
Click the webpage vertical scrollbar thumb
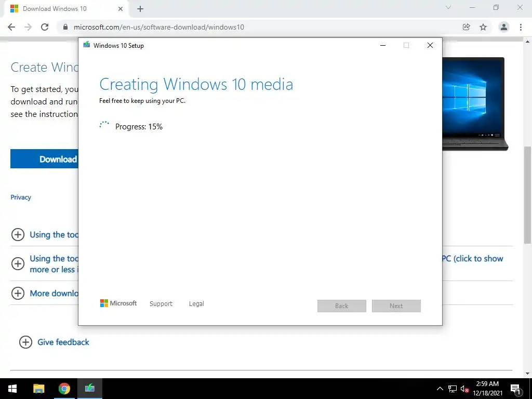[527, 195]
